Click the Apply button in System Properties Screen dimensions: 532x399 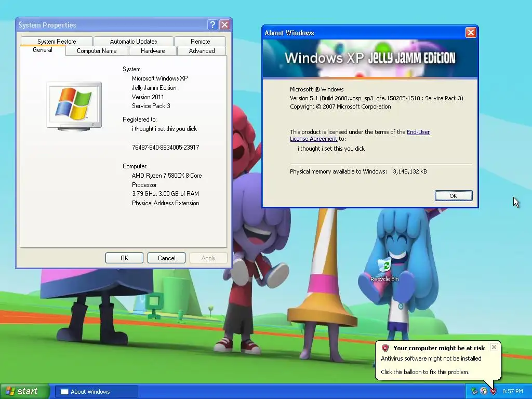tap(208, 258)
